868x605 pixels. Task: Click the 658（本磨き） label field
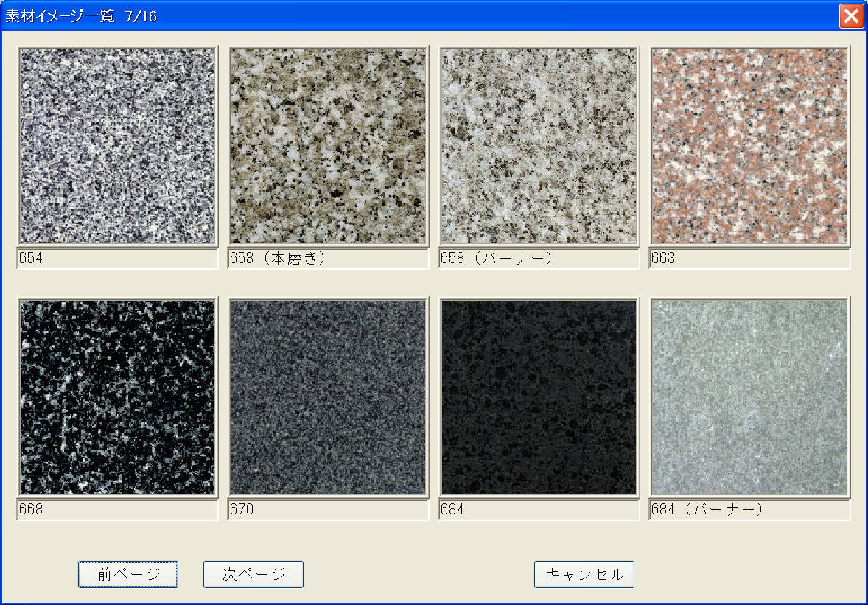pos(329,259)
